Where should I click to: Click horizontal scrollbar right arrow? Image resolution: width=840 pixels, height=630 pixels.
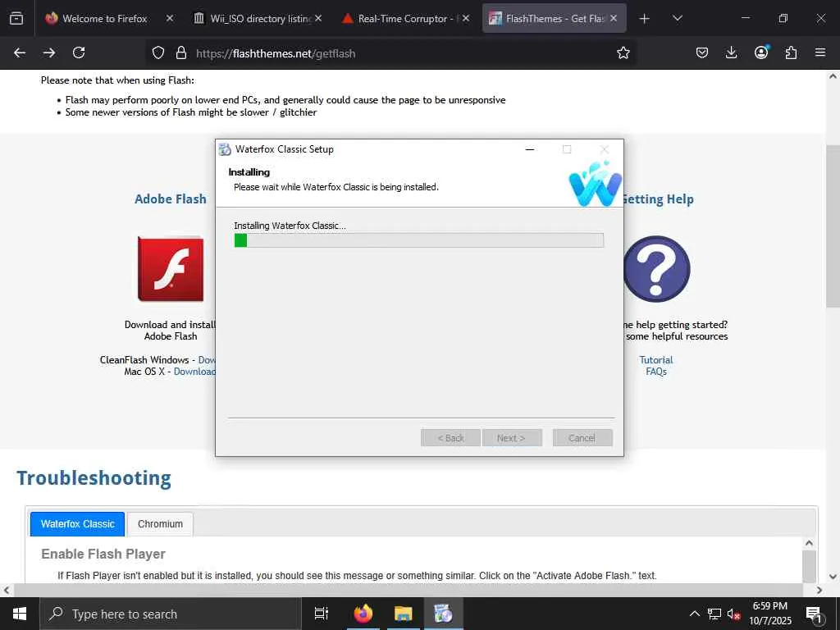819,591
